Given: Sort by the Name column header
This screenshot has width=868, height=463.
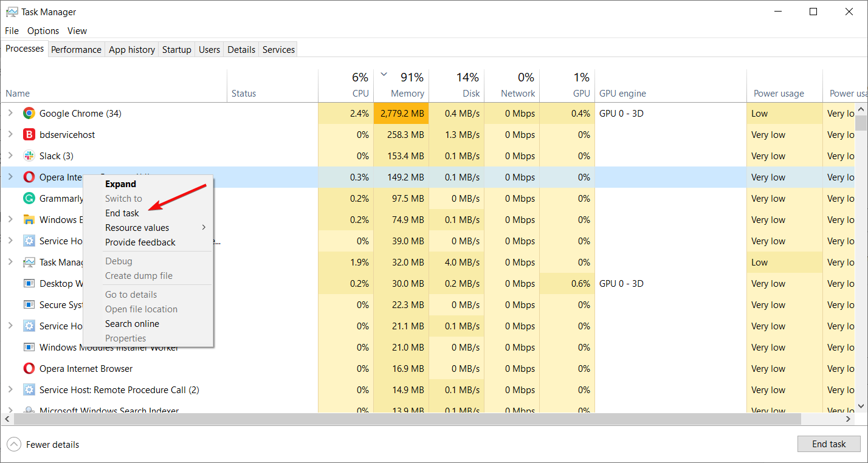Looking at the screenshot, I should (114, 86).
